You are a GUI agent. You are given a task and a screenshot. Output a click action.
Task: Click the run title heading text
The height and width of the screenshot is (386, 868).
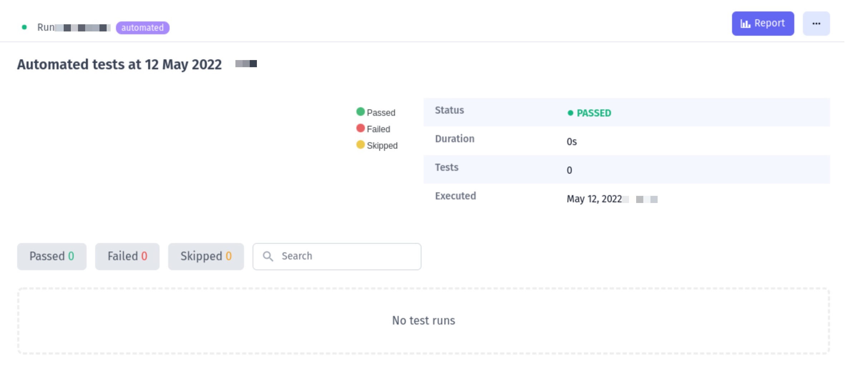tap(120, 65)
